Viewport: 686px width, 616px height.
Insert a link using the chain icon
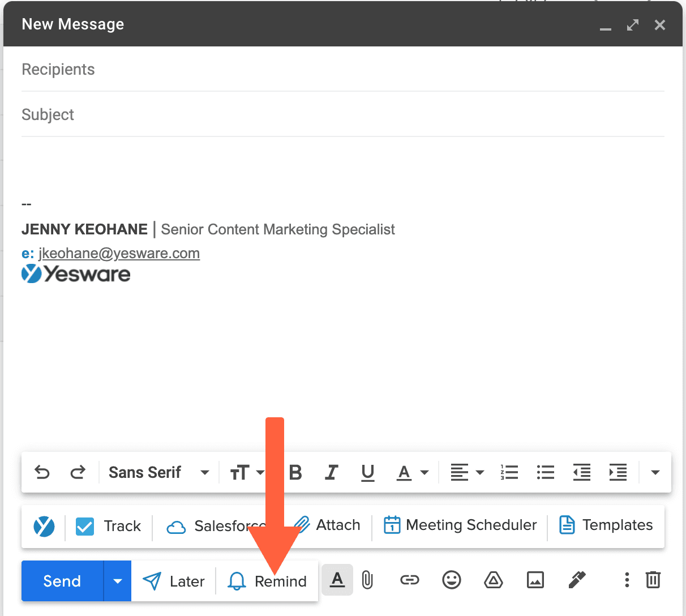409,580
